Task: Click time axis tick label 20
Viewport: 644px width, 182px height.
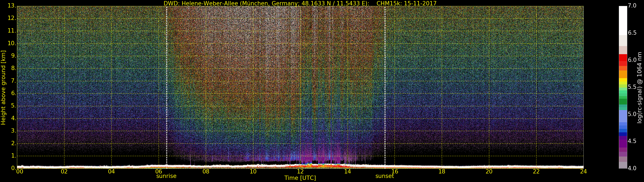Action: pyautogui.click(x=489, y=172)
